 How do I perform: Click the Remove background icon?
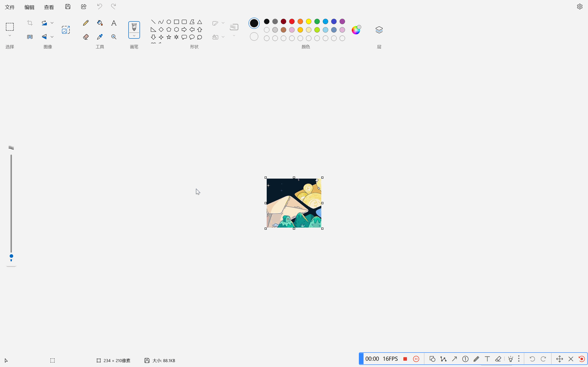click(30, 37)
